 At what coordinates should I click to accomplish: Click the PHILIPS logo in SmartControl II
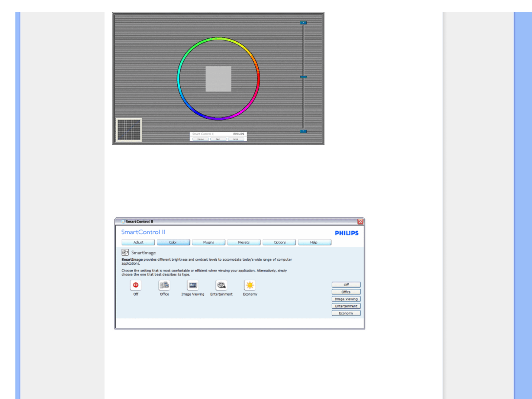[347, 233]
